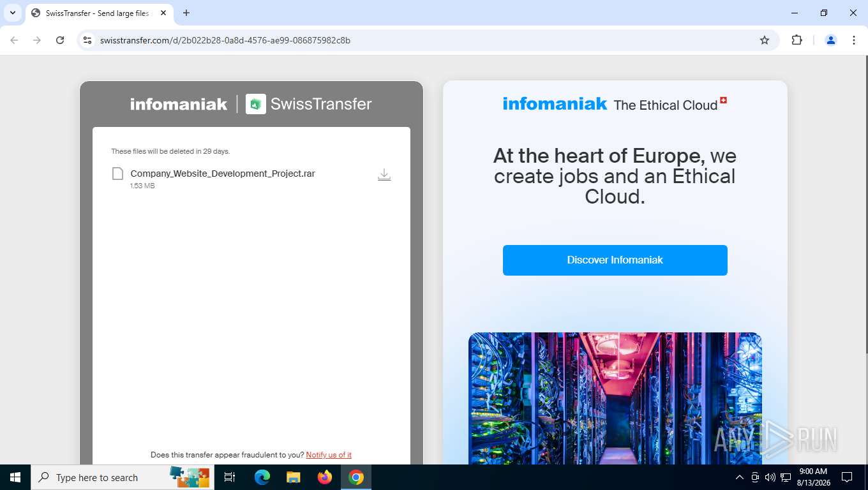Open the notification center icon

[x=847, y=477]
